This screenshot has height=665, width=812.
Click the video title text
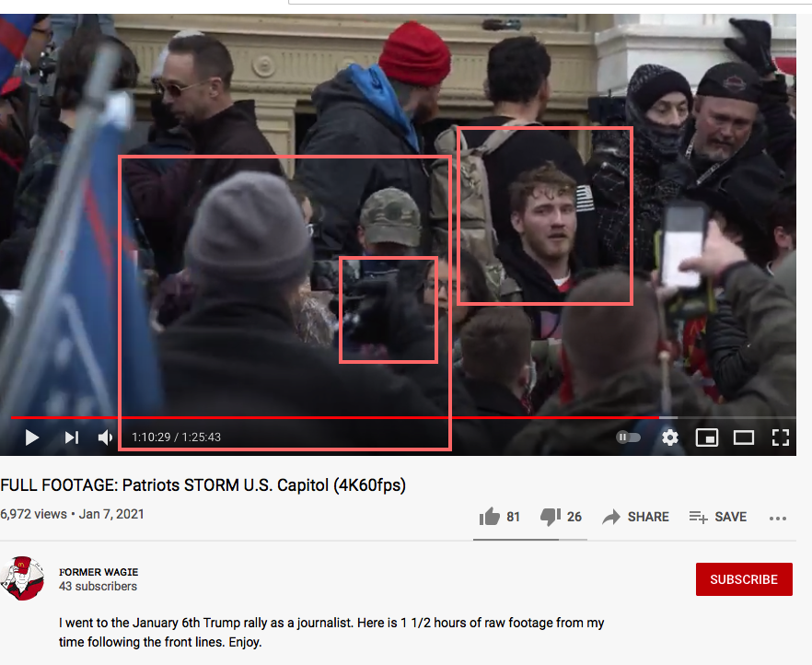pos(203,485)
